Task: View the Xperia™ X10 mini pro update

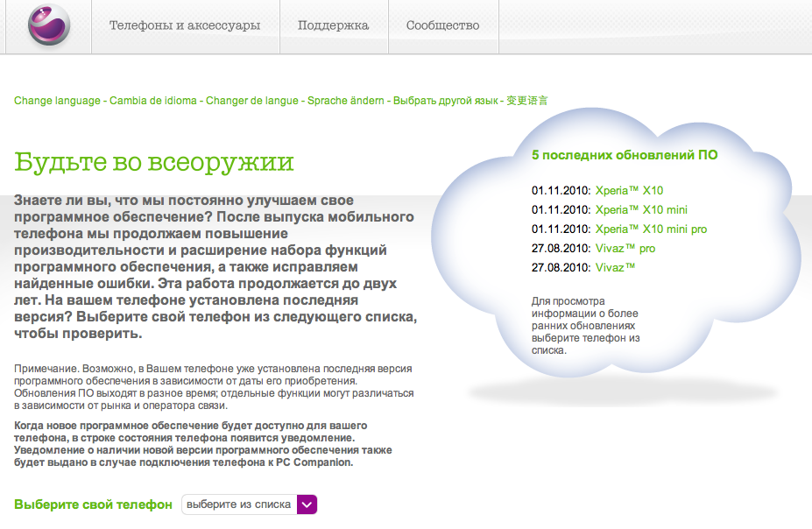Action: pos(651,229)
